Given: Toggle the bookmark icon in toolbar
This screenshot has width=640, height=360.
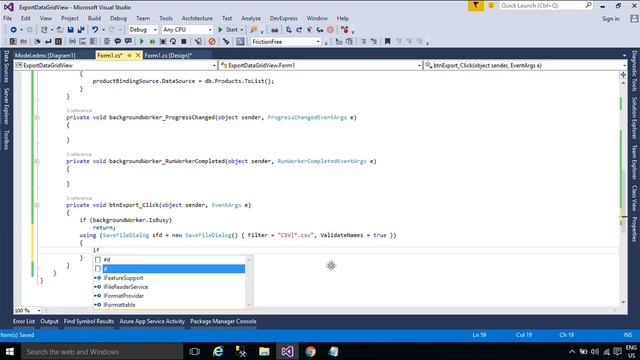Looking at the screenshot, I should pos(387,42).
